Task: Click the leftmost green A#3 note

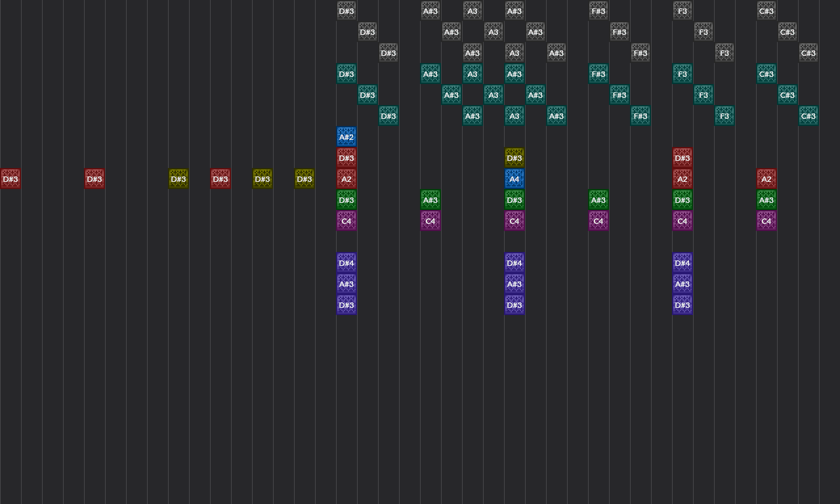Action: tap(430, 199)
